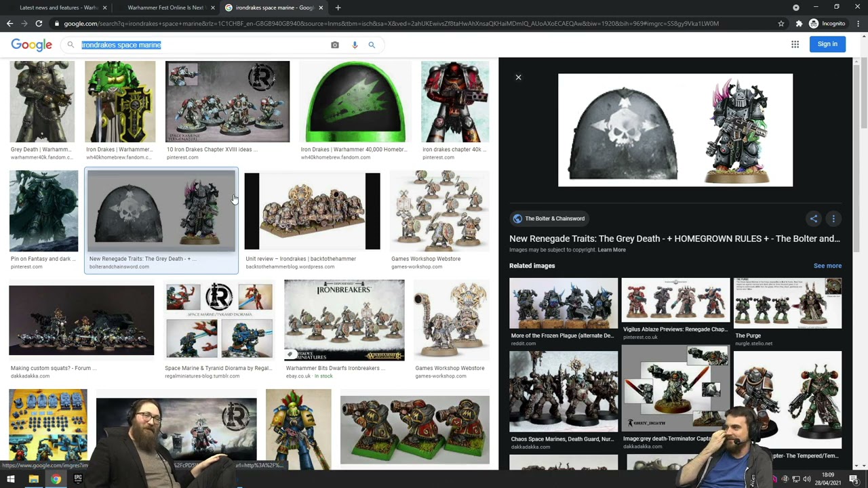The image size is (868, 488).
Task: Go to Google home via logo
Action: tap(31, 44)
